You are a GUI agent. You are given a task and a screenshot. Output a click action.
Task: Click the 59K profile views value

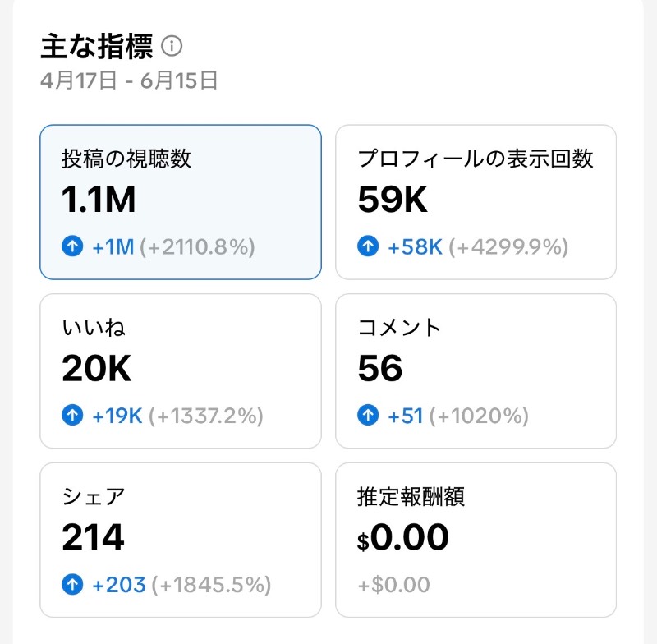click(x=393, y=200)
